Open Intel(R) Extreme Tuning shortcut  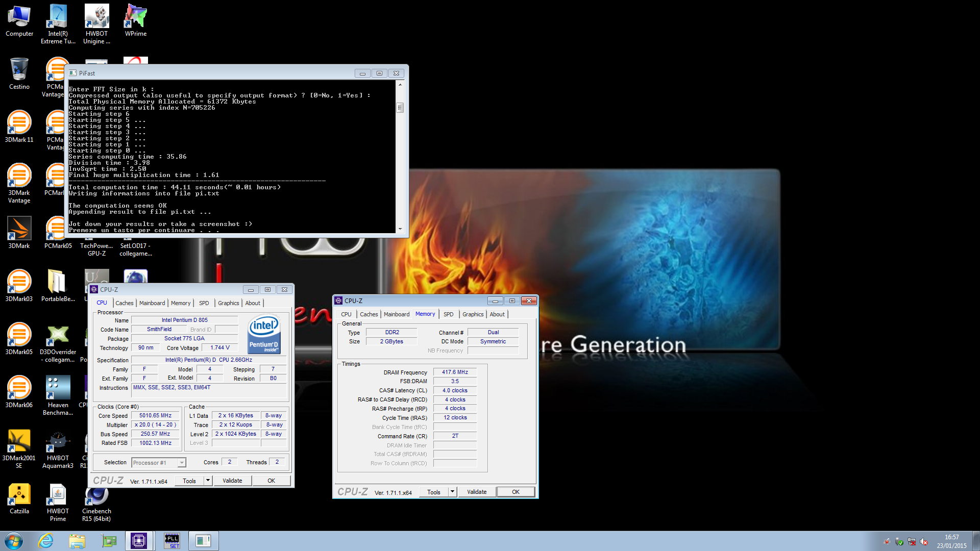58,24
